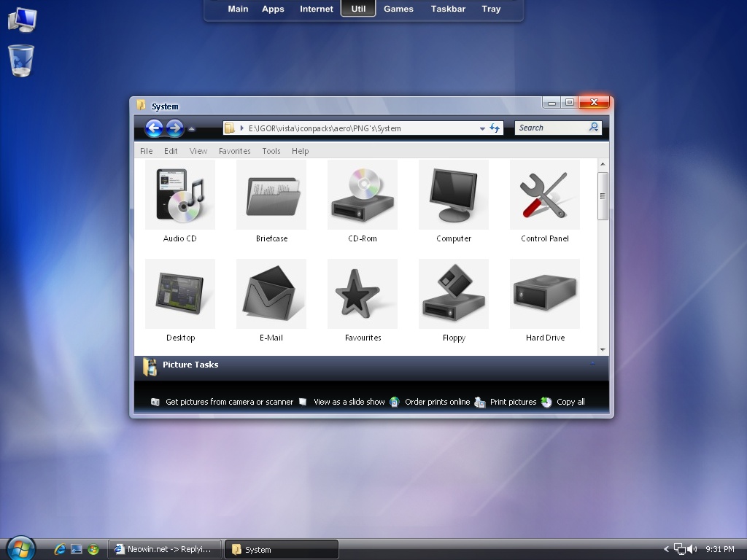747x560 pixels.
Task: Select the Briefcase folder icon
Action: click(x=271, y=195)
